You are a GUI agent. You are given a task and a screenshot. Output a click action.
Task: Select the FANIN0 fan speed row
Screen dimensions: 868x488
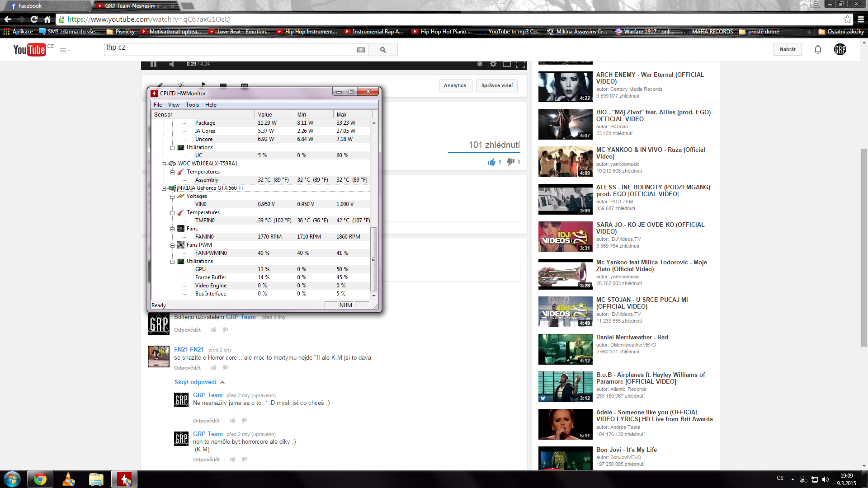tap(261, 237)
